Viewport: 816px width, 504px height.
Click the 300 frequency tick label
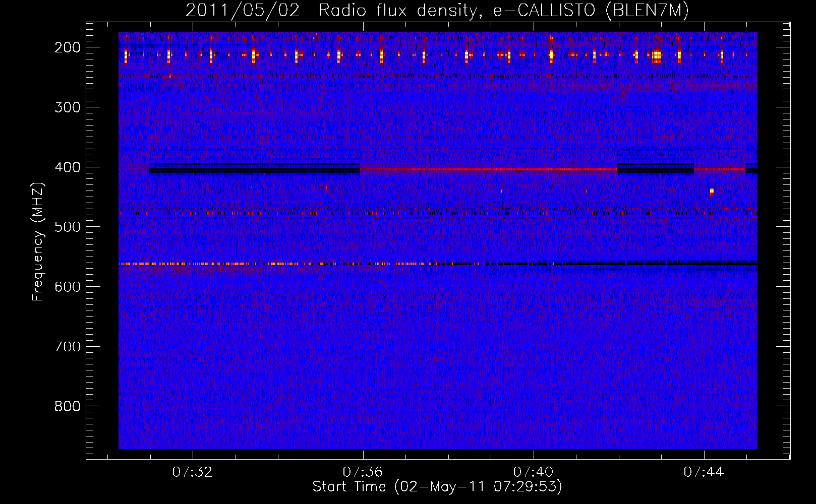pos(68,107)
